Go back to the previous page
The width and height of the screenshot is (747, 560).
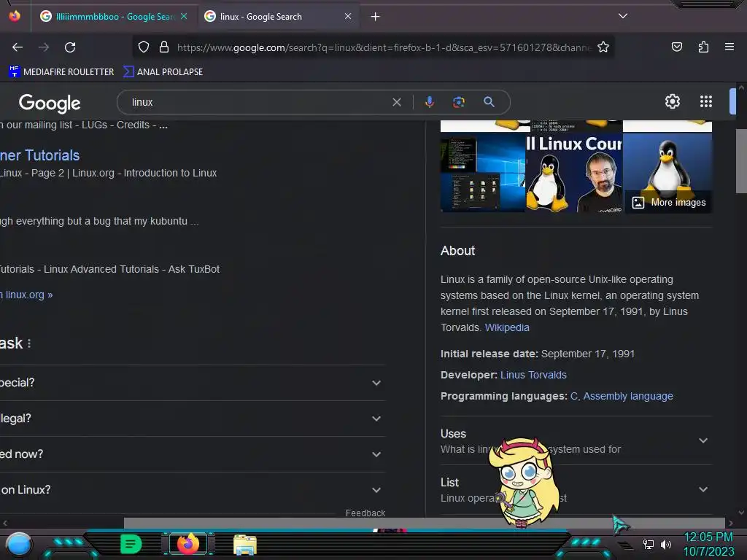point(18,47)
